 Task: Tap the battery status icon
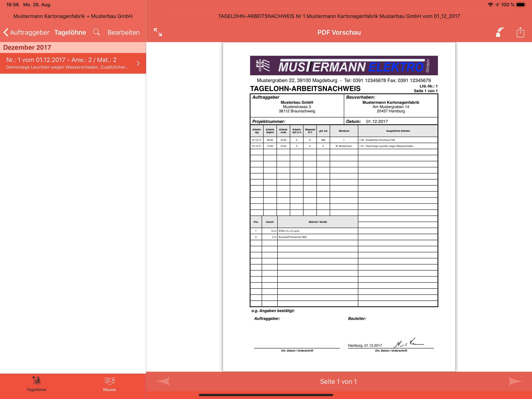[x=521, y=4]
